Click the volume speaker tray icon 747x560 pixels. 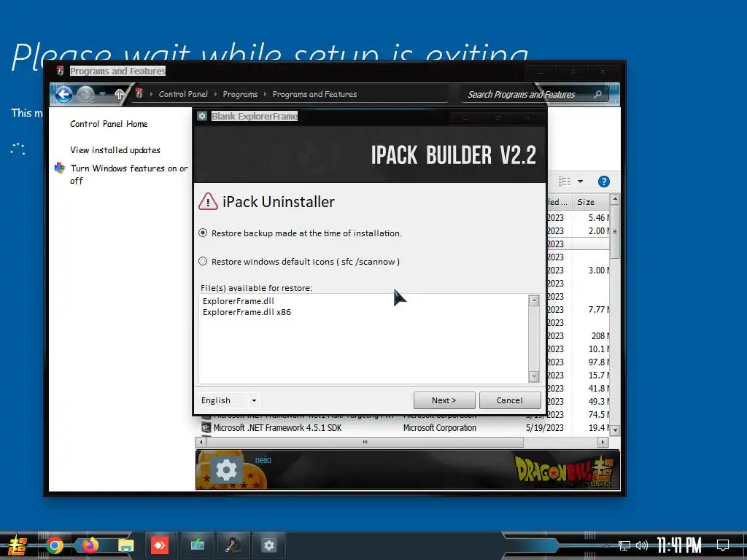642,545
